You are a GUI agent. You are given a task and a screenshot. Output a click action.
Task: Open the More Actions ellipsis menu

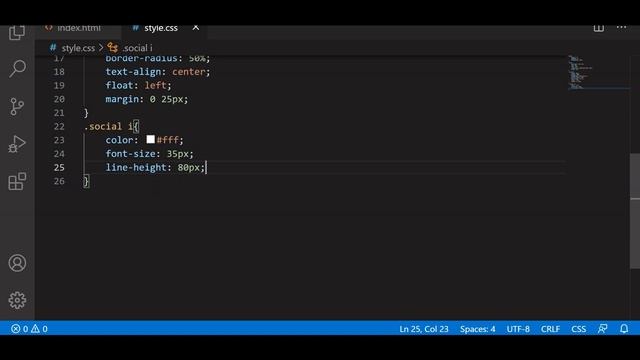tap(621, 27)
